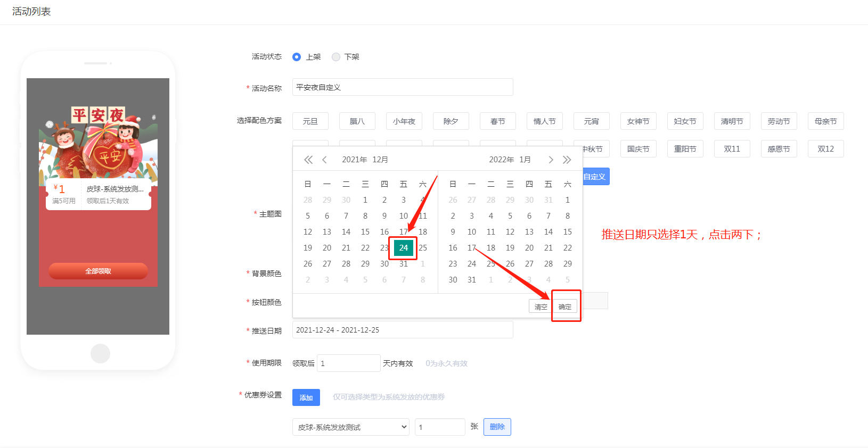Choose the 妇女节 color scheme

tap(685, 121)
